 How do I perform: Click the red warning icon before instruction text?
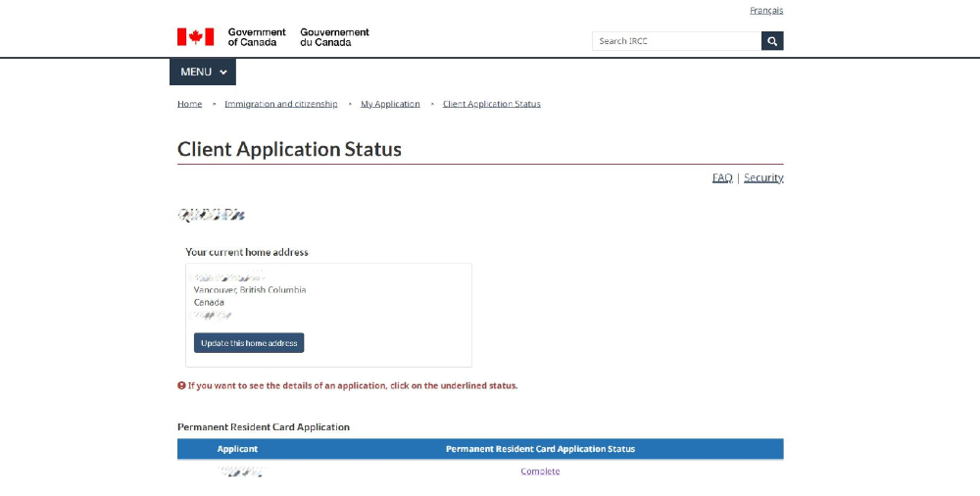click(181, 386)
